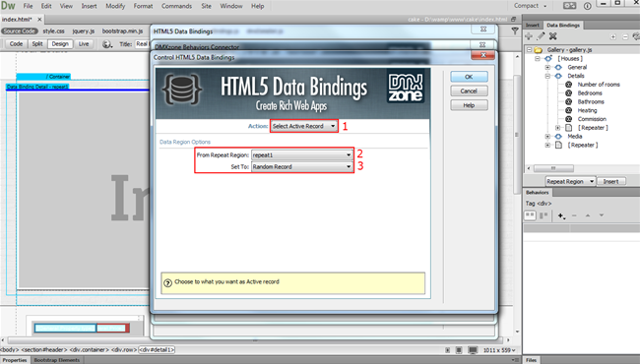Click the div#detail1 tag in tag selector
This screenshot has height=364, width=640.
click(x=157, y=349)
